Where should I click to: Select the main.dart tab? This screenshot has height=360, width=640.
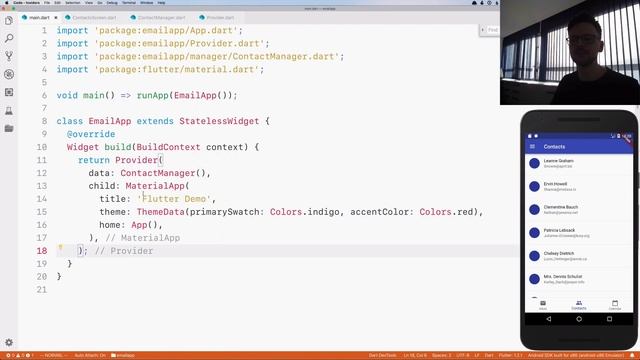(39, 18)
